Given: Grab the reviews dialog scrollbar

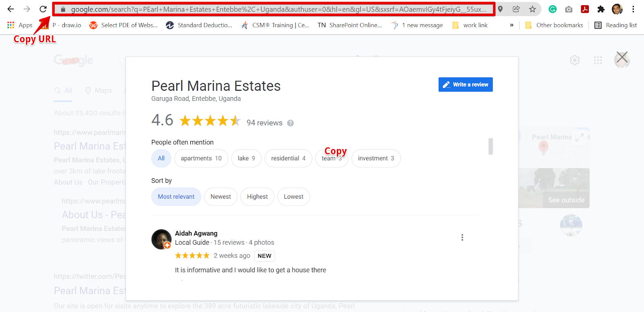Looking at the screenshot, I should (491, 146).
